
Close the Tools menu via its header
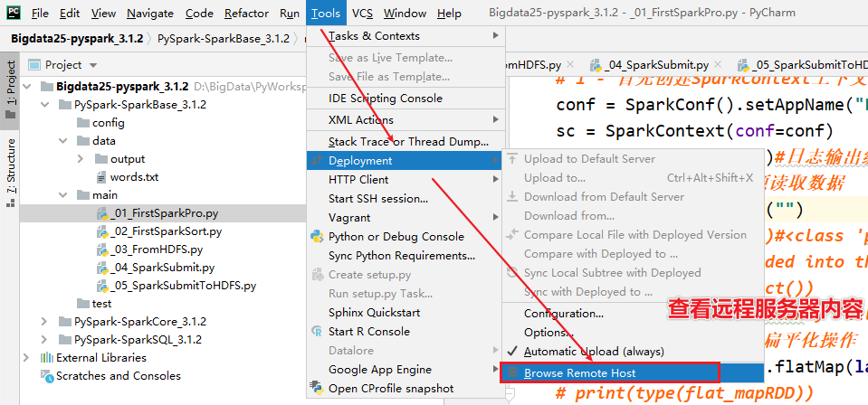pyautogui.click(x=326, y=14)
